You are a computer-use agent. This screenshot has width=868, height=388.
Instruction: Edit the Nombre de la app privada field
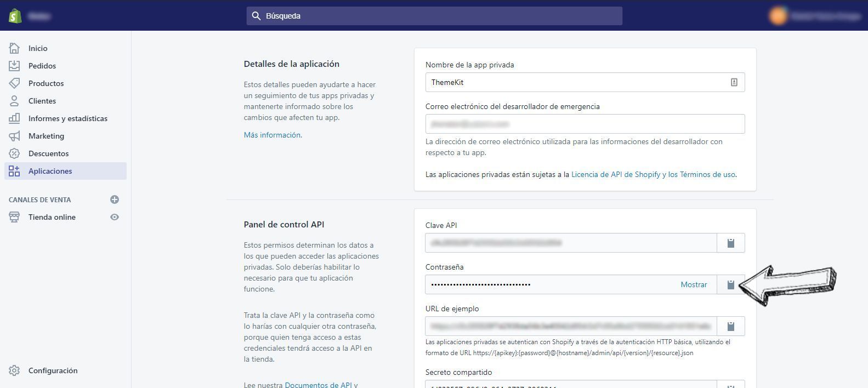pyautogui.click(x=585, y=82)
